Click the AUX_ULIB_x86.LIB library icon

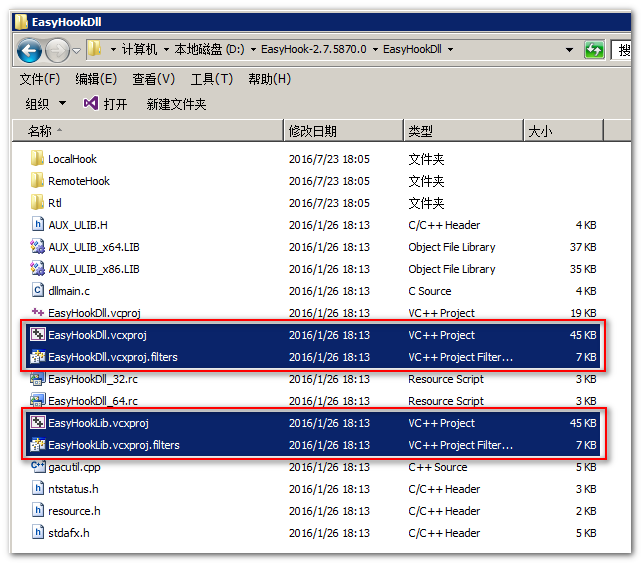(x=37, y=268)
